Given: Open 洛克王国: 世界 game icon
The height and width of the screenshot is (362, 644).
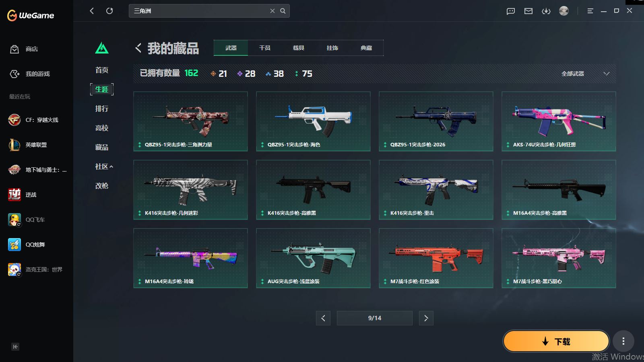Looking at the screenshot, I should (x=14, y=269).
